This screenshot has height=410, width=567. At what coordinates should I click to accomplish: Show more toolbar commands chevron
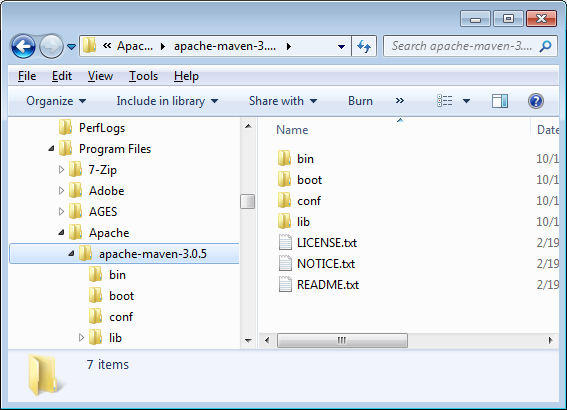click(x=400, y=101)
